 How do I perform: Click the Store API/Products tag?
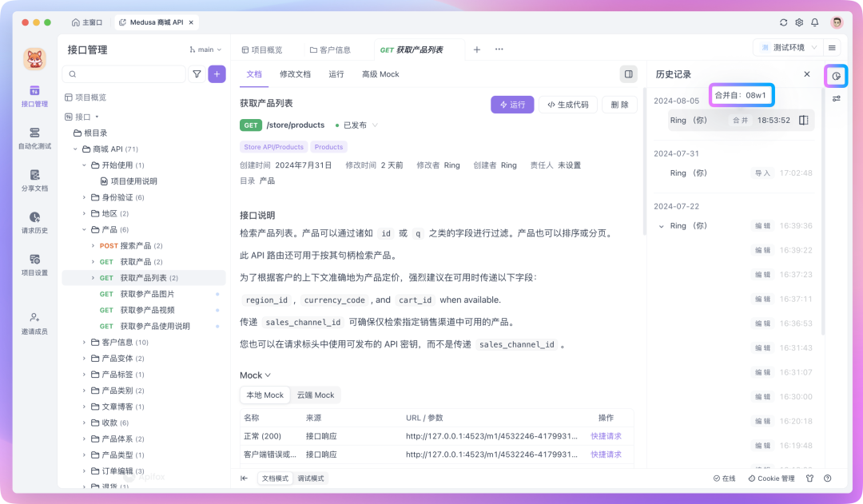pyautogui.click(x=273, y=147)
